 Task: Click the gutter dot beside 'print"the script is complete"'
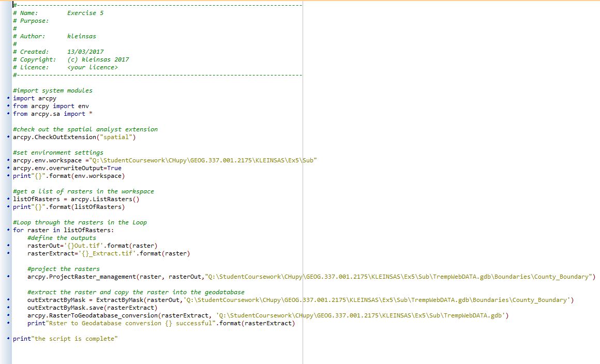8,339
